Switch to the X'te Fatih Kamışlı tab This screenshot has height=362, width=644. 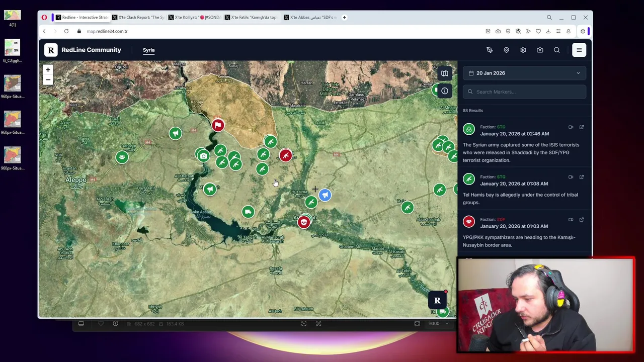[x=251, y=17]
